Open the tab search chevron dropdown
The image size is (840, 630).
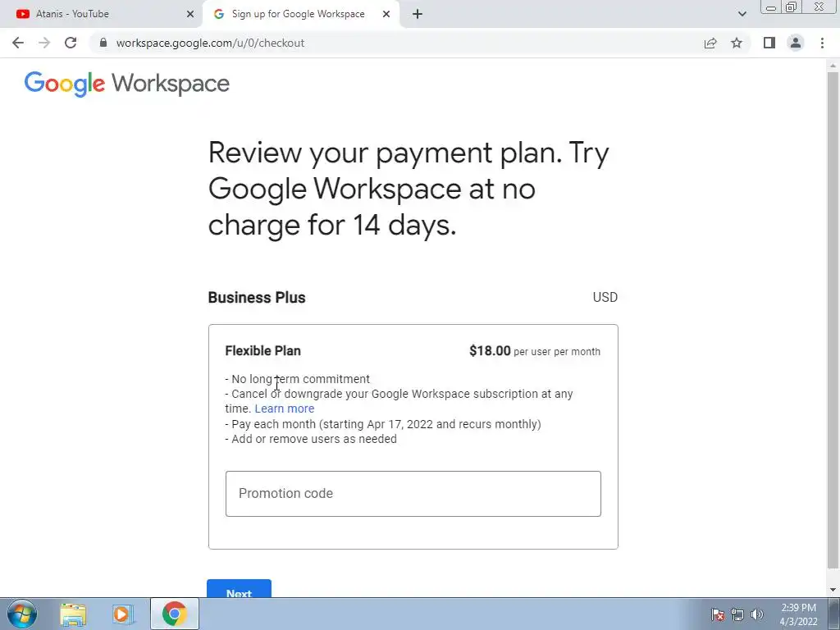click(x=742, y=14)
